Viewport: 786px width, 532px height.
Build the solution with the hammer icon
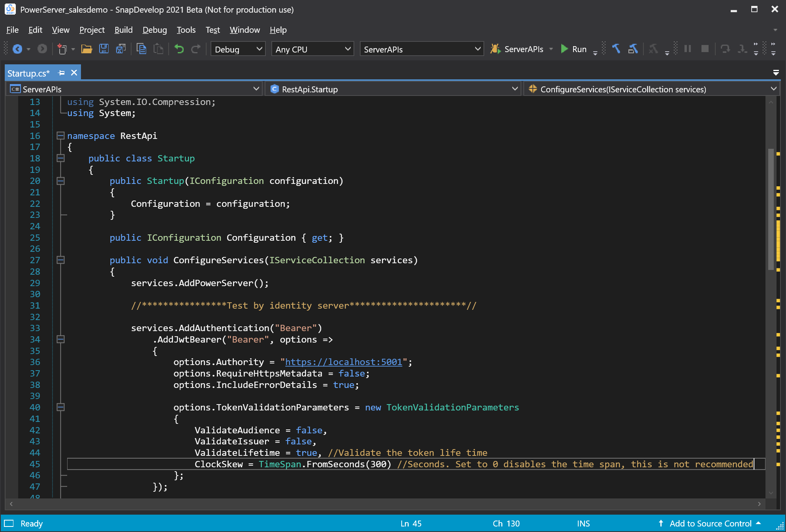point(616,49)
